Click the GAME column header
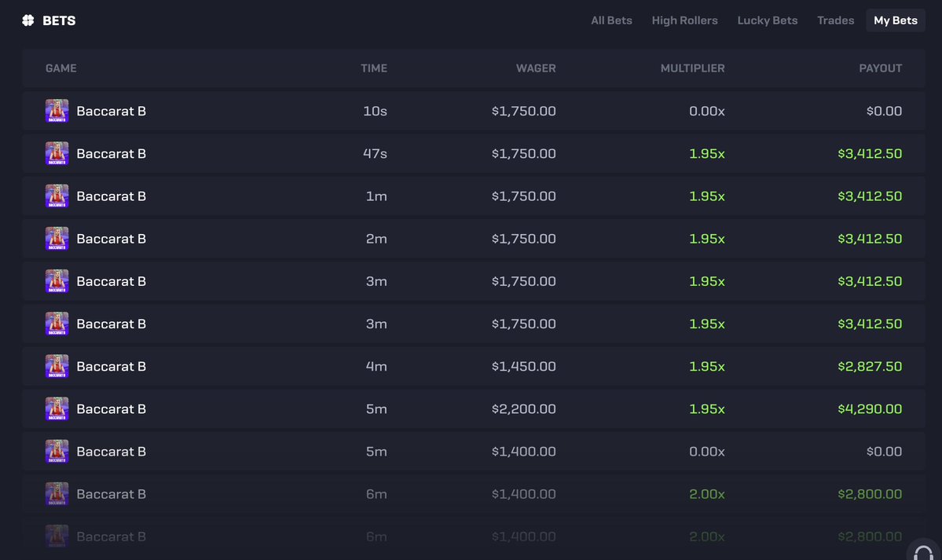This screenshot has height=560, width=942. tap(61, 68)
